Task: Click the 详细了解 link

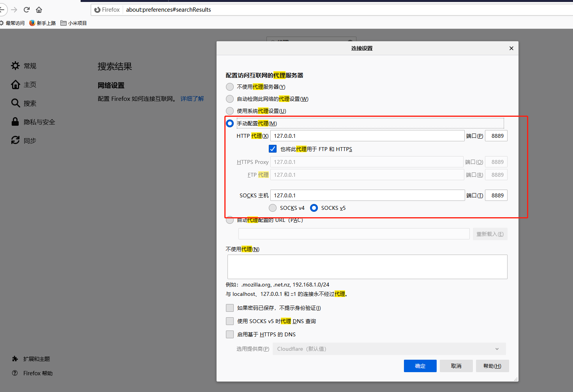Action: click(192, 98)
